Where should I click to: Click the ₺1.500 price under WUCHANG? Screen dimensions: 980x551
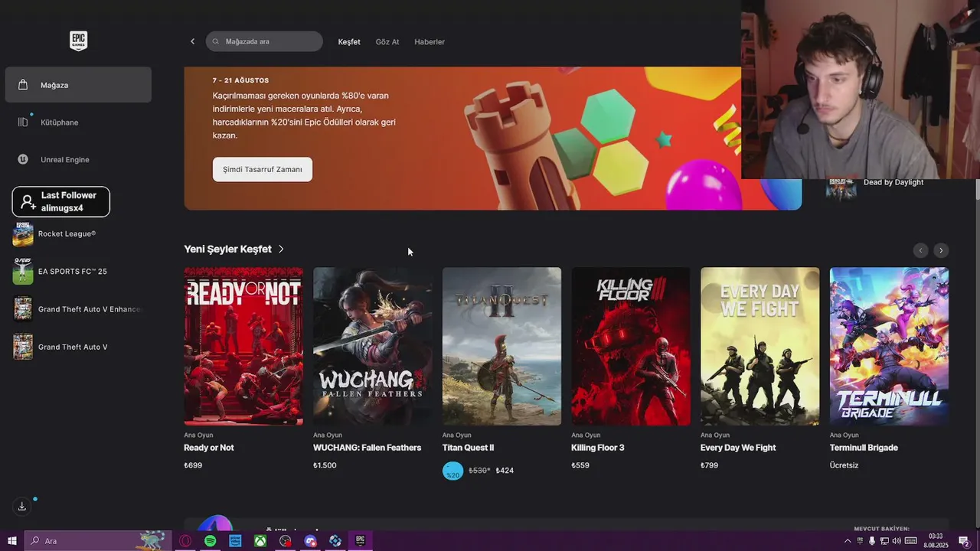tap(325, 465)
